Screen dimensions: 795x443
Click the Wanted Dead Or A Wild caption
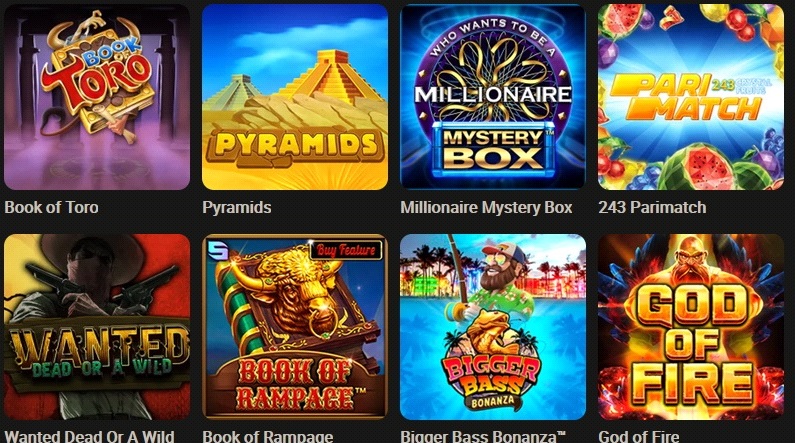pyautogui.click(x=89, y=436)
